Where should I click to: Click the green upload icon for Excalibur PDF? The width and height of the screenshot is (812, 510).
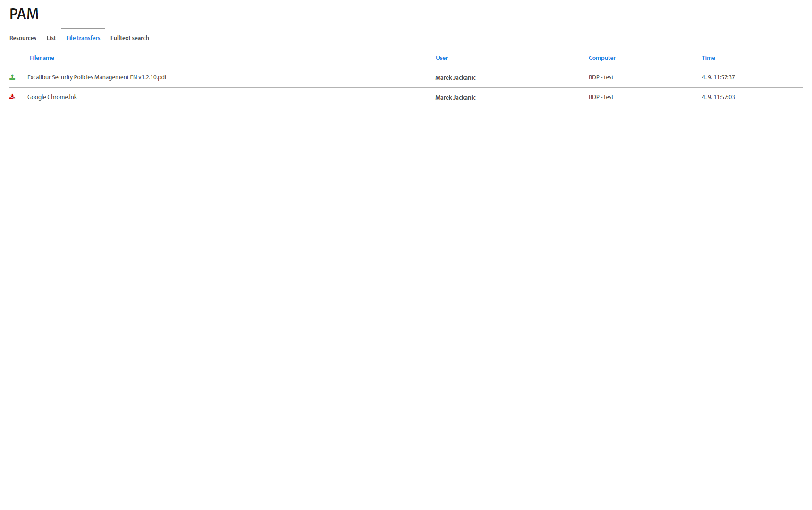(12, 77)
